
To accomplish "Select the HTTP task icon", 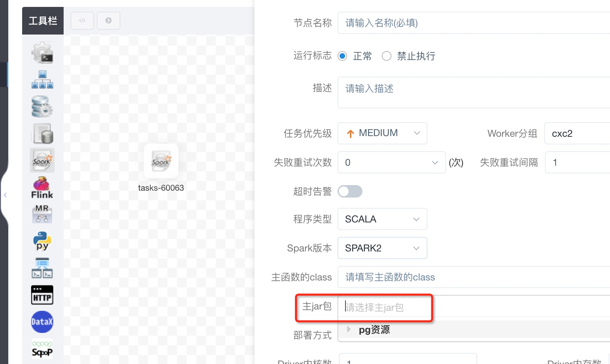I will [x=42, y=295].
